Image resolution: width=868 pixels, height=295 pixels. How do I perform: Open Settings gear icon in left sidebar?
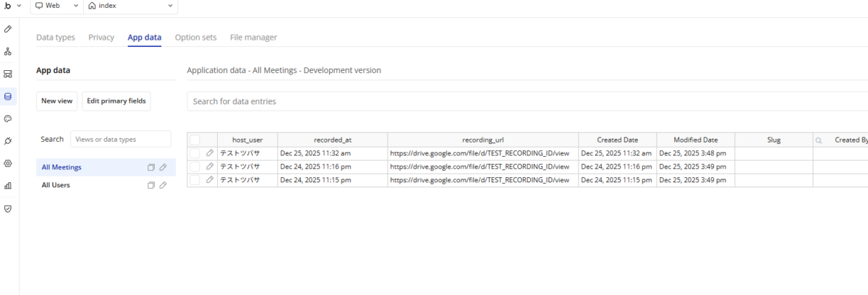(8, 163)
